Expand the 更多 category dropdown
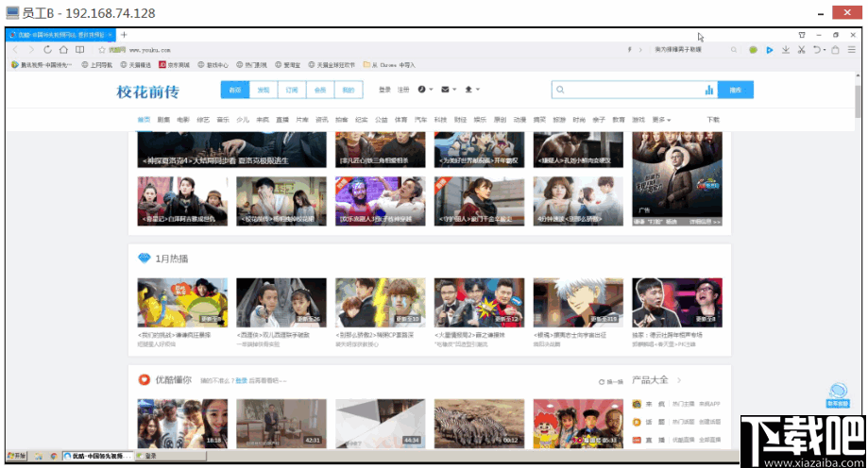Viewport: 868px width, 468px height. (x=661, y=120)
